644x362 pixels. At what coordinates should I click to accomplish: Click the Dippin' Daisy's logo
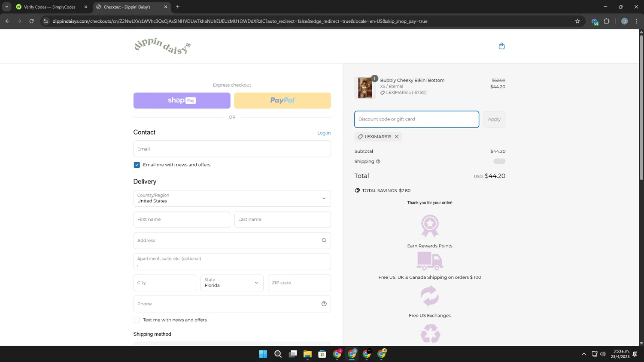click(162, 46)
